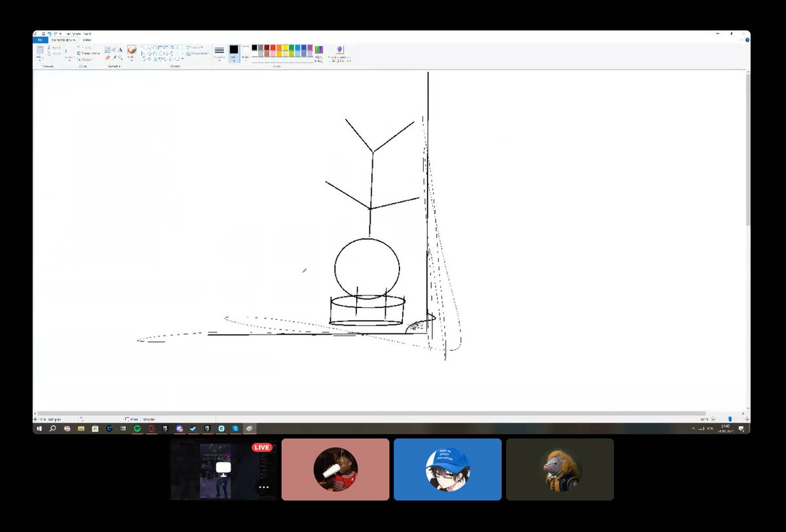Select the Pencil tool
Image resolution: width=786 pixels, height=532 pixels.
[107, 48]
